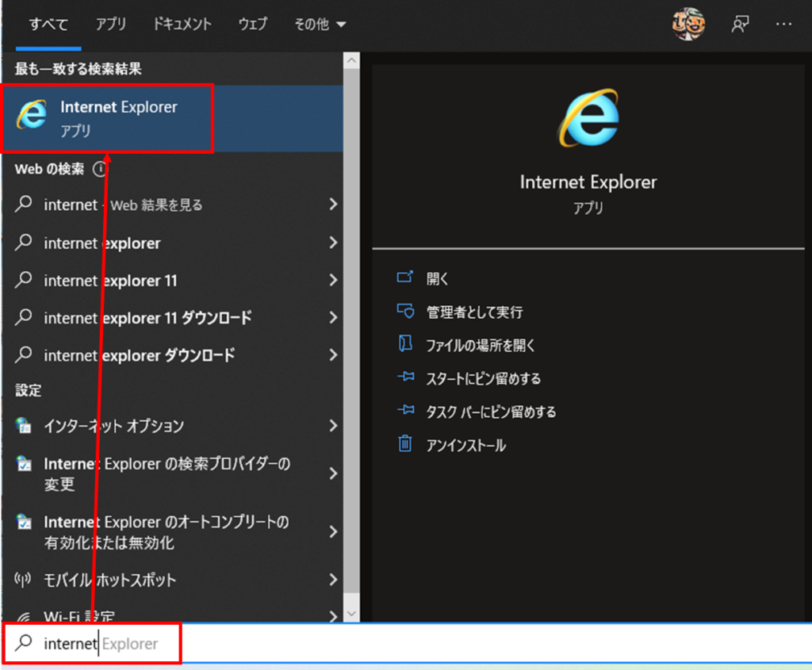Viewport: 812px width, 670px height.
Task: Click the search icon beside internet explorer 11
Action: [24, 280]
